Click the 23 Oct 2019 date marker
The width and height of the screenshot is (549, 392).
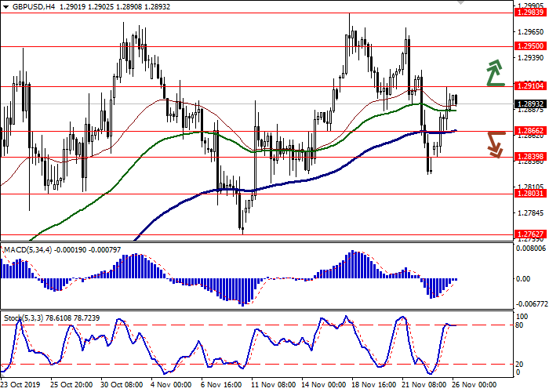coord(21,385)
